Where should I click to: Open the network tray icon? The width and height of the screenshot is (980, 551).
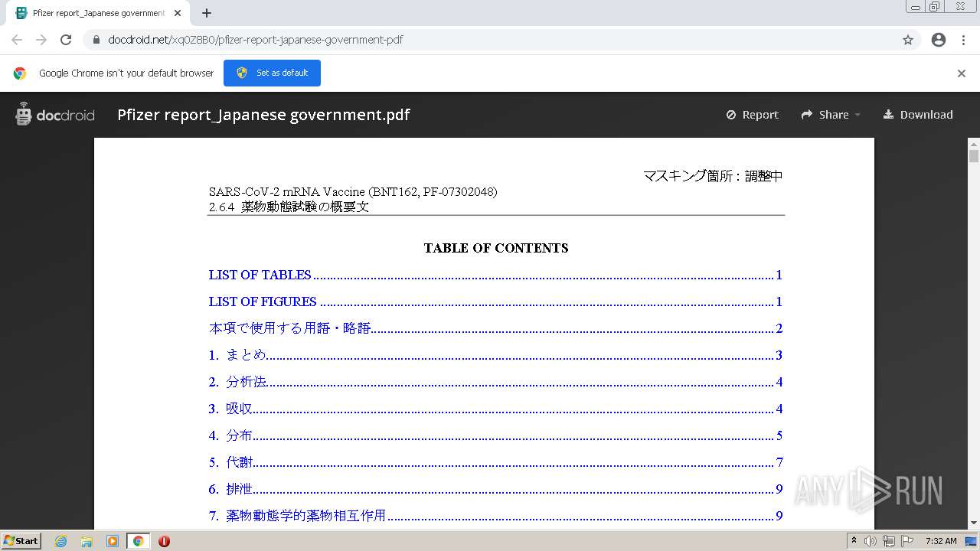[889, 541]
